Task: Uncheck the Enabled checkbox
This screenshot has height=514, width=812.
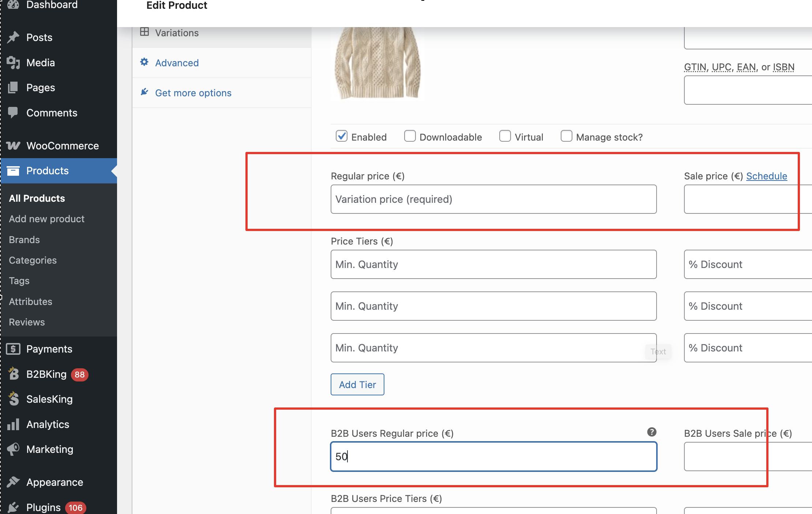Action: point(342,136)
